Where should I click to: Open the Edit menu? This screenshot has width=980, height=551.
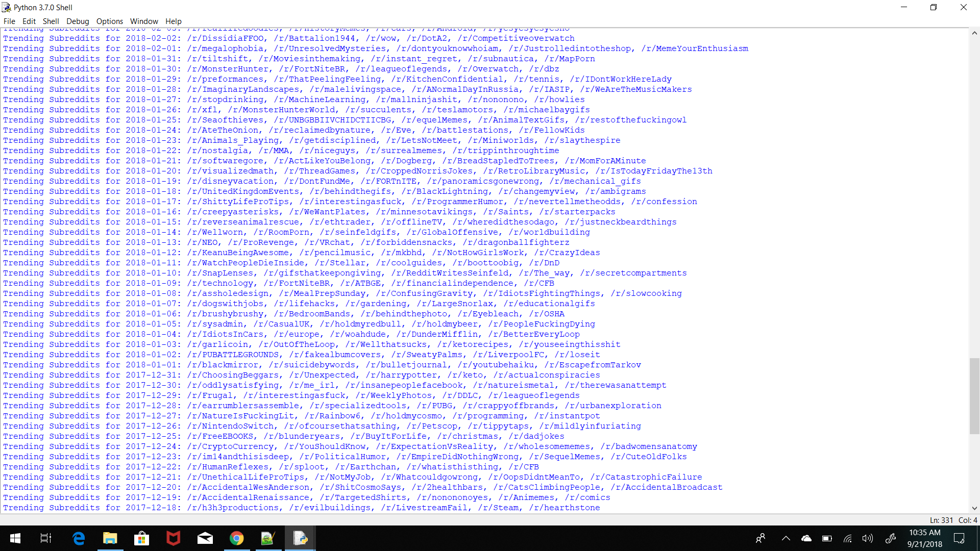29,21
